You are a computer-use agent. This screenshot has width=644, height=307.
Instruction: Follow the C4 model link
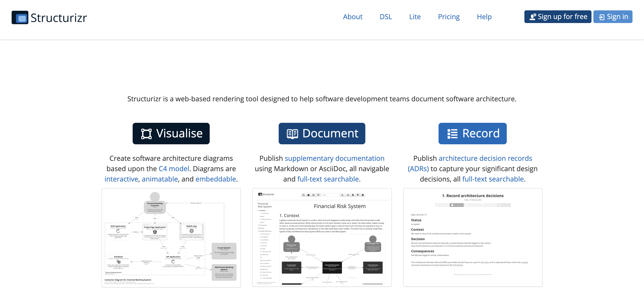pos(174,169)
